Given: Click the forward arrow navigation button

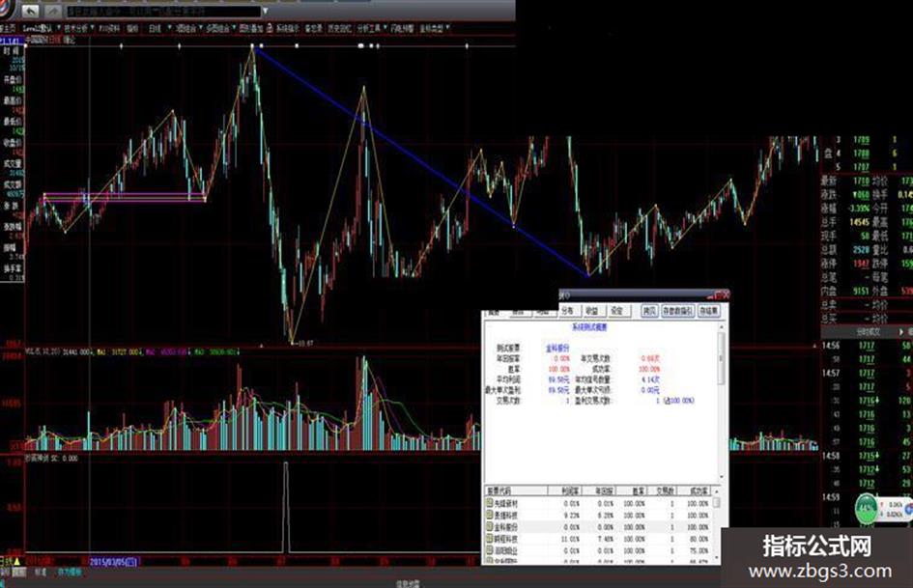Looking at the screenshot, I should point(52,11).
